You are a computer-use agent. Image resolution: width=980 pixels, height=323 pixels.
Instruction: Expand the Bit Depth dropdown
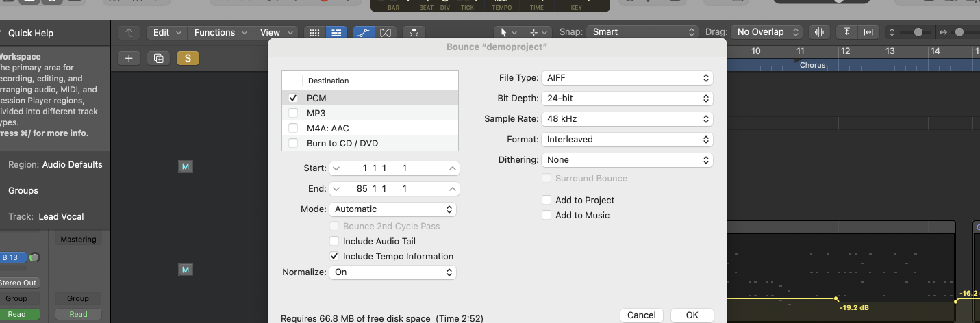pos(627,99)
